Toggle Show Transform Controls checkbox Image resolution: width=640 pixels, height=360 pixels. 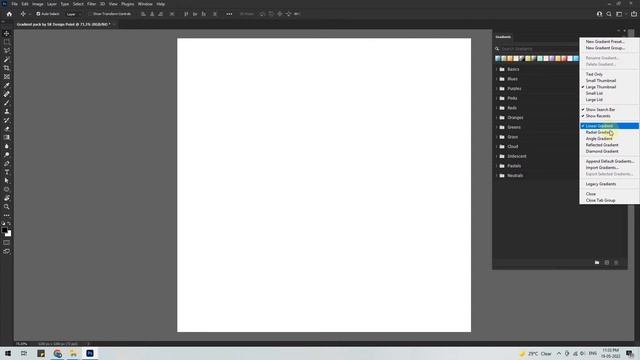tap(90, 14)
